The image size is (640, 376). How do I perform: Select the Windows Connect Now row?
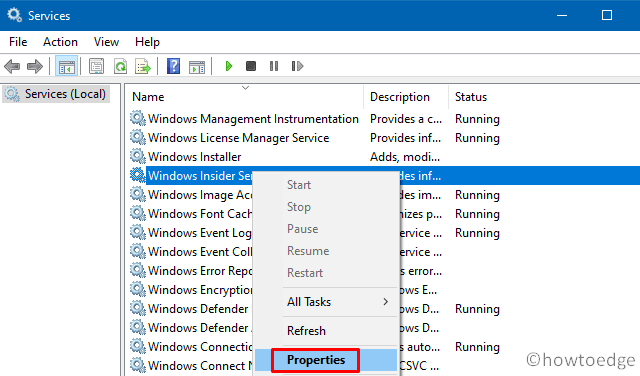tap(200, 365)
